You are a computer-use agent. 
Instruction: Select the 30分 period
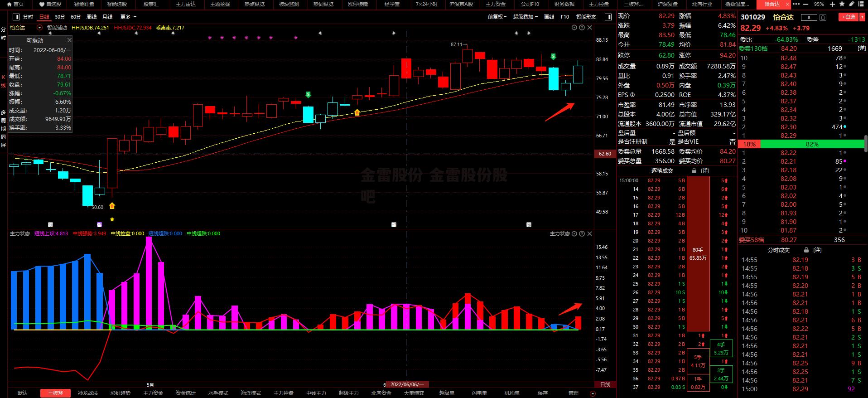pos(60,17)
